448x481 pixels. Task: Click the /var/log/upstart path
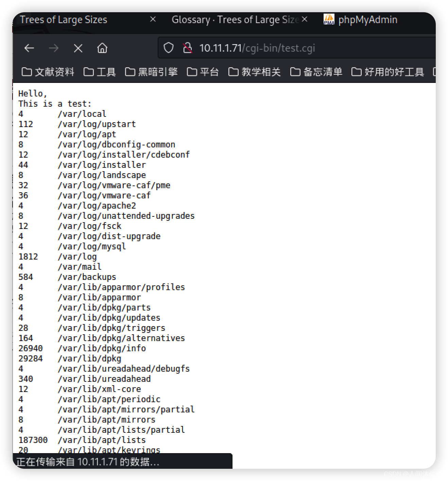pyautogui.click(x=97, y=124)
